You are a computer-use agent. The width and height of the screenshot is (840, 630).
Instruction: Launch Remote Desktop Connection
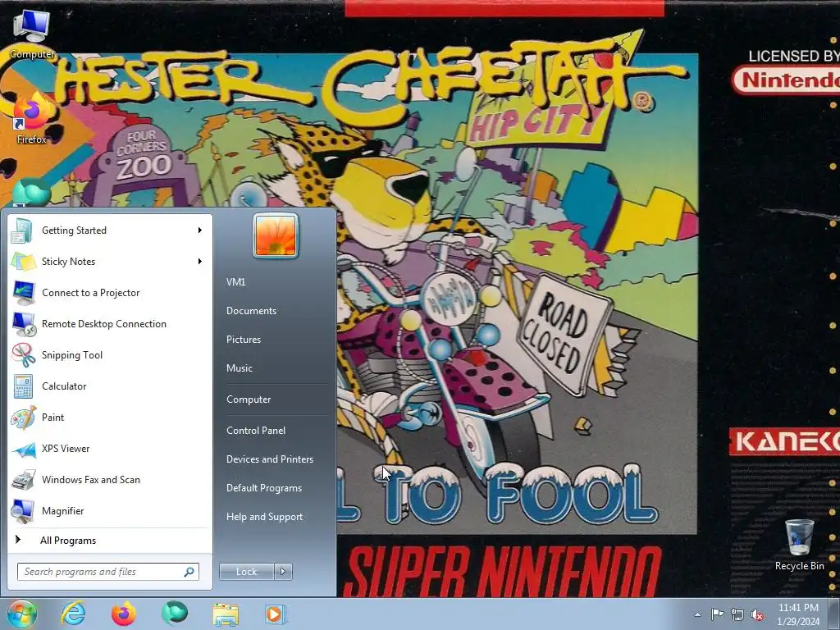point(110,323)
